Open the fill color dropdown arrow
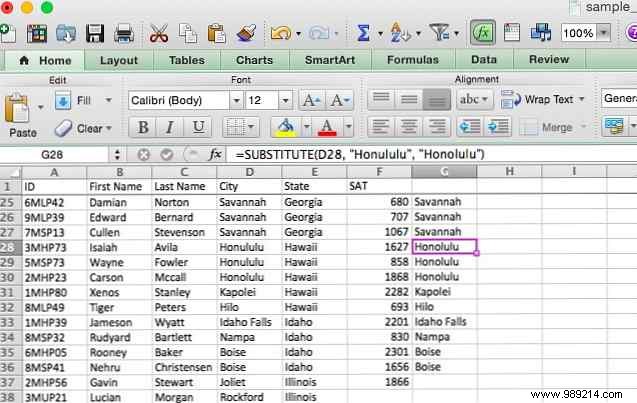 pos(307,128)
